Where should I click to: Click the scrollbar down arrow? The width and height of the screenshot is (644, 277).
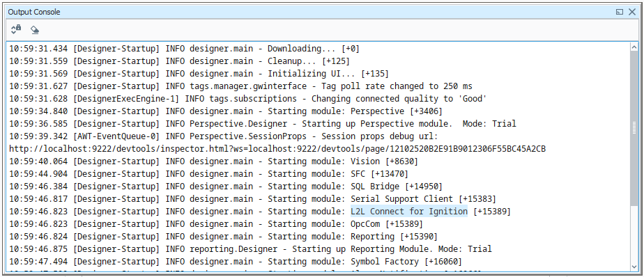pyautogui.click(x=634, y=267)
